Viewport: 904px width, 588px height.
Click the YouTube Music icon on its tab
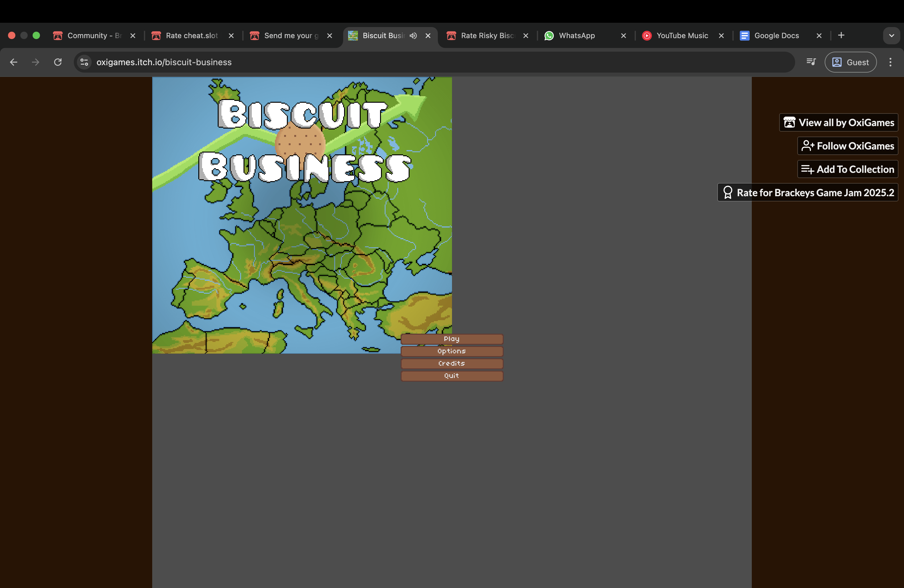click(x=647, y=35)
